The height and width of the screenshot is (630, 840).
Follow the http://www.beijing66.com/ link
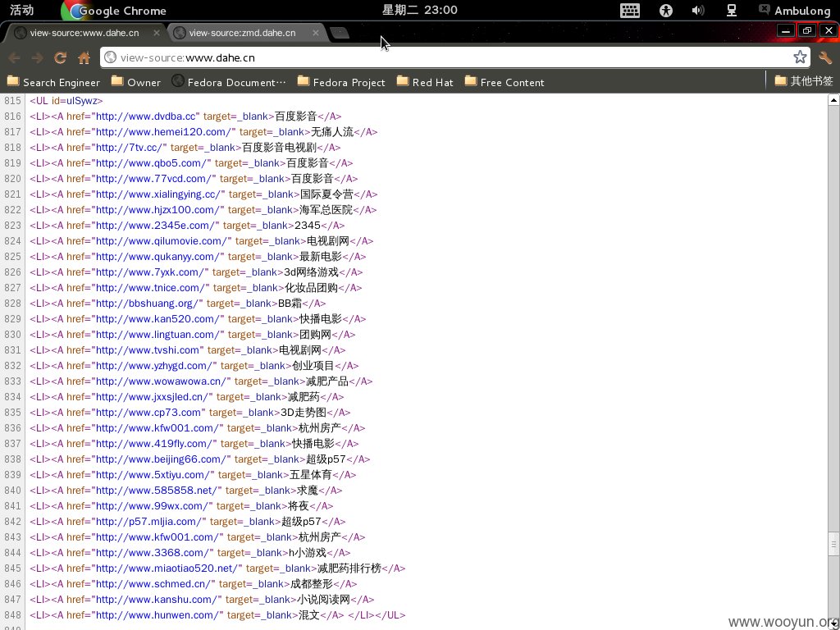[x=162, y=459]
